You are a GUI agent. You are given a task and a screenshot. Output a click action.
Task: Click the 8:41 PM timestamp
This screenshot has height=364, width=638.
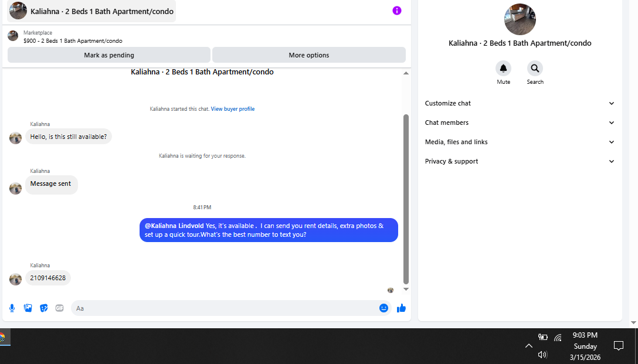coord(202,207)
